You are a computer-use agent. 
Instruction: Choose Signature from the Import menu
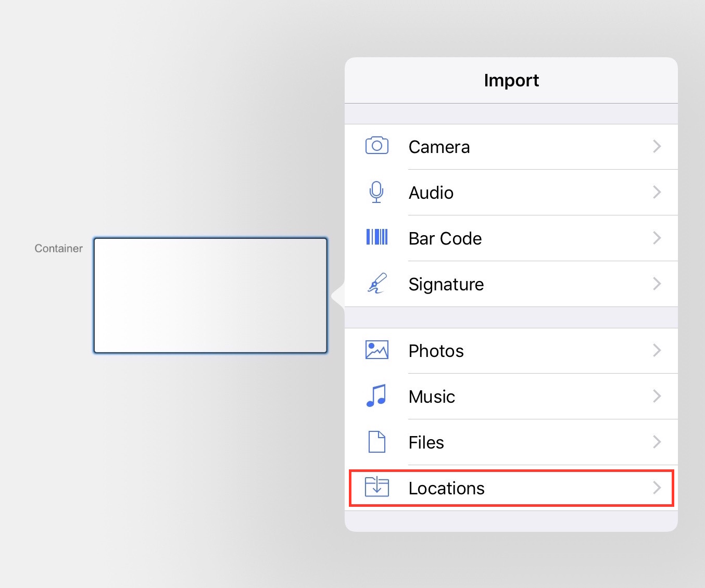[446, 284]
